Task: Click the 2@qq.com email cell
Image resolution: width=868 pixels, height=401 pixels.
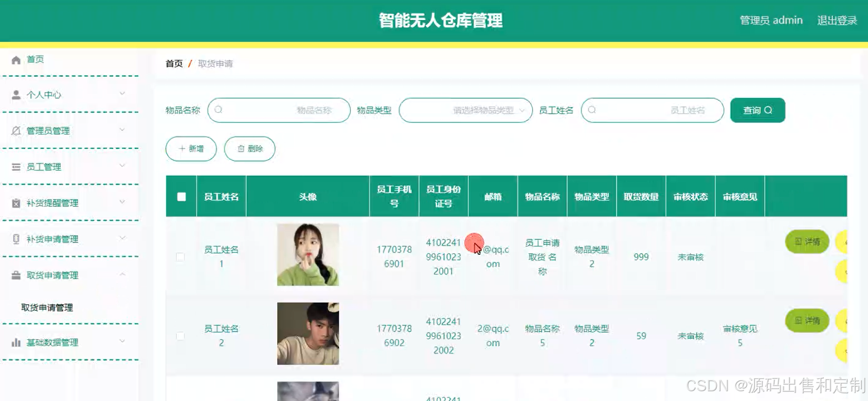Action: click(493, 336)
